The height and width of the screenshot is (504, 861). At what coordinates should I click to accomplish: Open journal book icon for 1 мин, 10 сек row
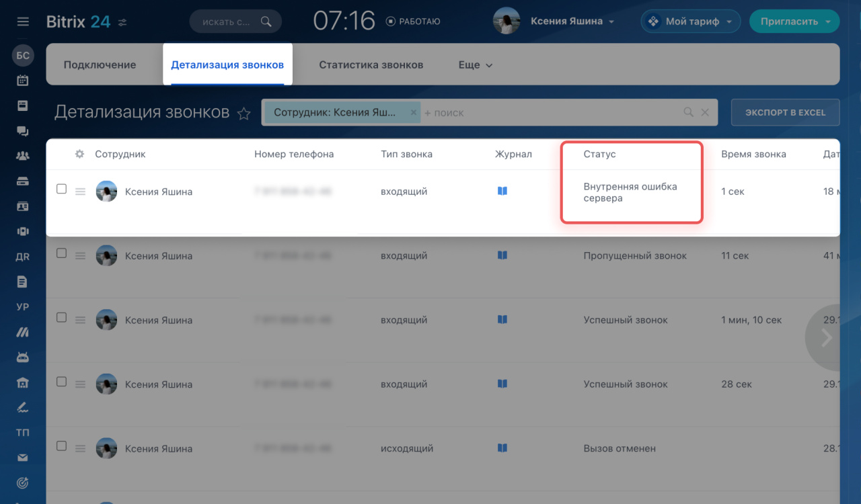tap(502, 320)
